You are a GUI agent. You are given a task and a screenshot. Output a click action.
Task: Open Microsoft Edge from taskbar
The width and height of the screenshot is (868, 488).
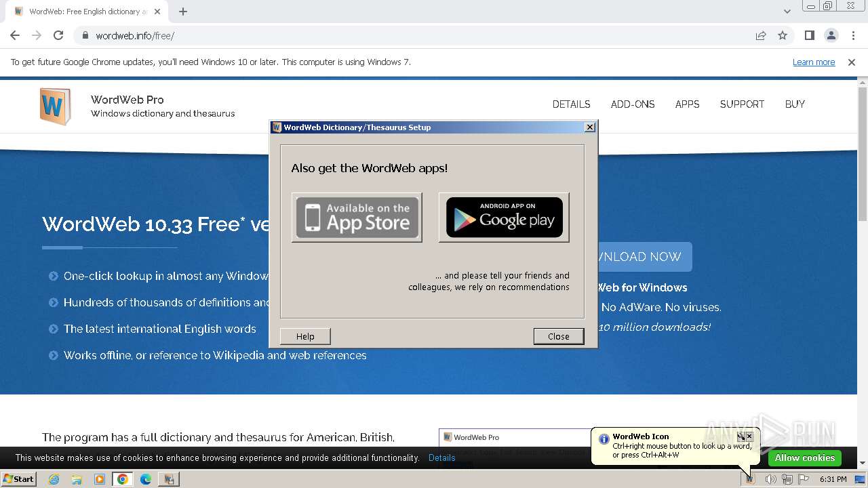146,479
